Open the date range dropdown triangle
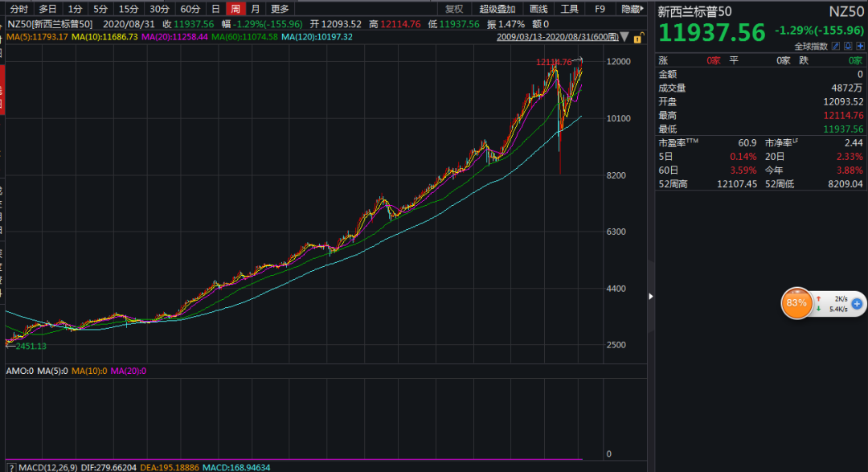Viewport: 868px width, 472px height. tap(624, 37)
